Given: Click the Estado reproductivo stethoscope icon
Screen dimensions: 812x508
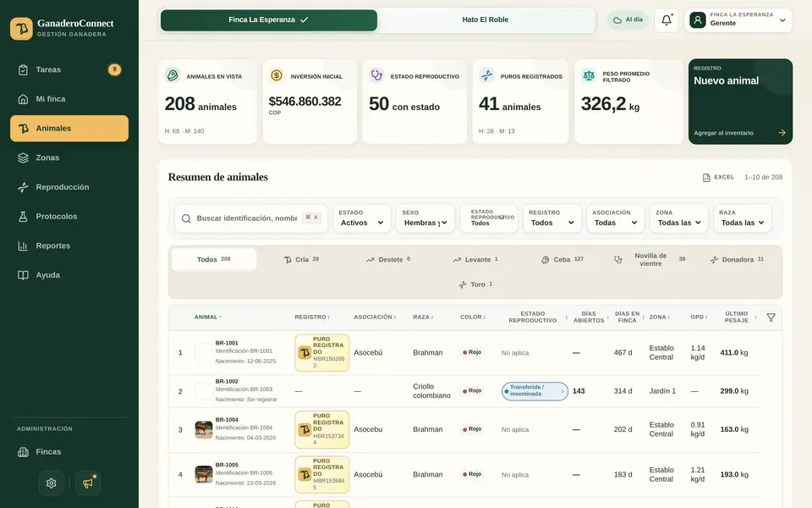Looking at the screenshot, I should pos(376,75).
